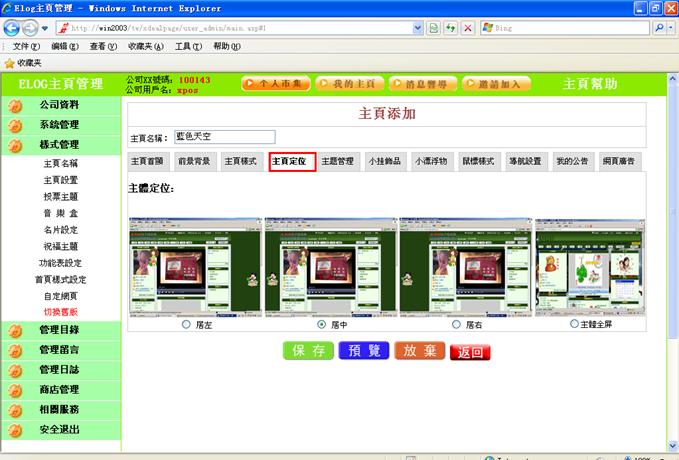This screenshot has height=460, width=679.
Task: Click the 收藏夹 favorites star icon
Action: 9,62
